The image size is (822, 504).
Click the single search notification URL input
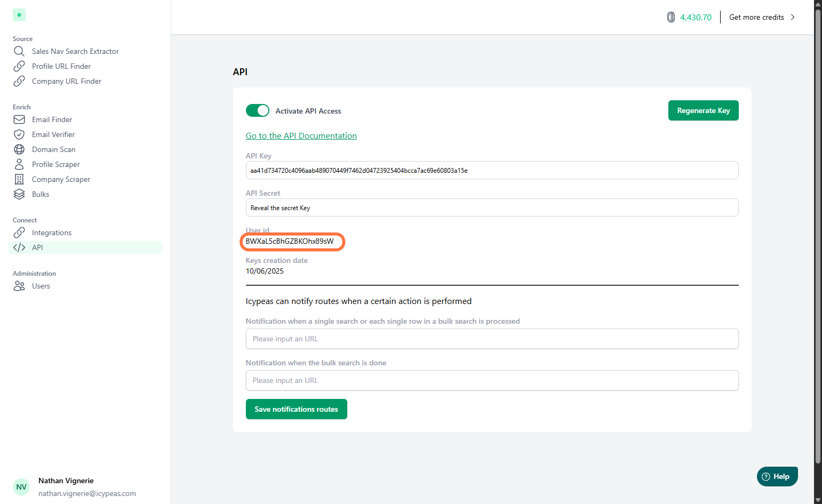[492, 339]
